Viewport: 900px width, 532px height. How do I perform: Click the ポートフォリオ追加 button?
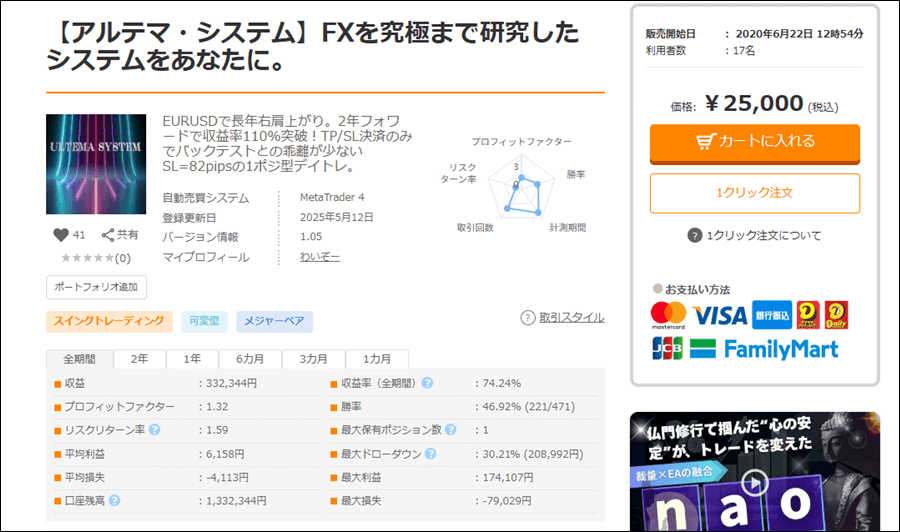pos(96,287)
